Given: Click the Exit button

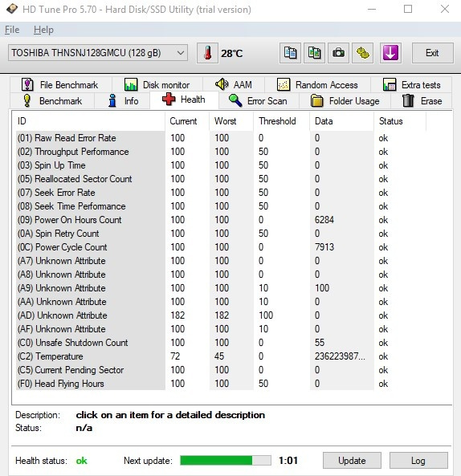Looking at the screenshot, I should 432,53.
